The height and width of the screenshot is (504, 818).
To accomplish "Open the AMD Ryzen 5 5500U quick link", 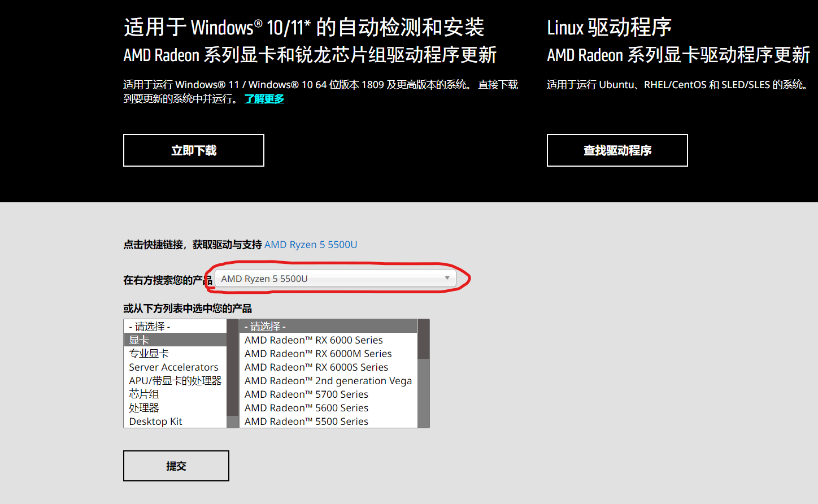I will pos(311,245).
